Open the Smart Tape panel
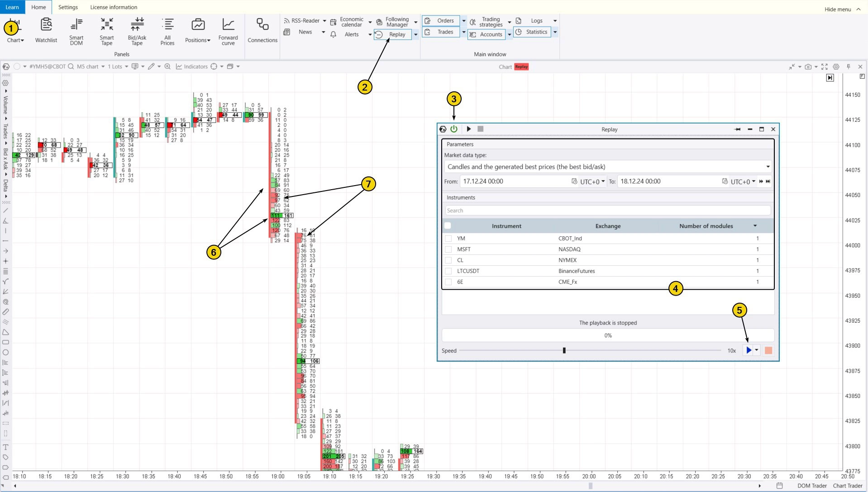 [107, 32]
